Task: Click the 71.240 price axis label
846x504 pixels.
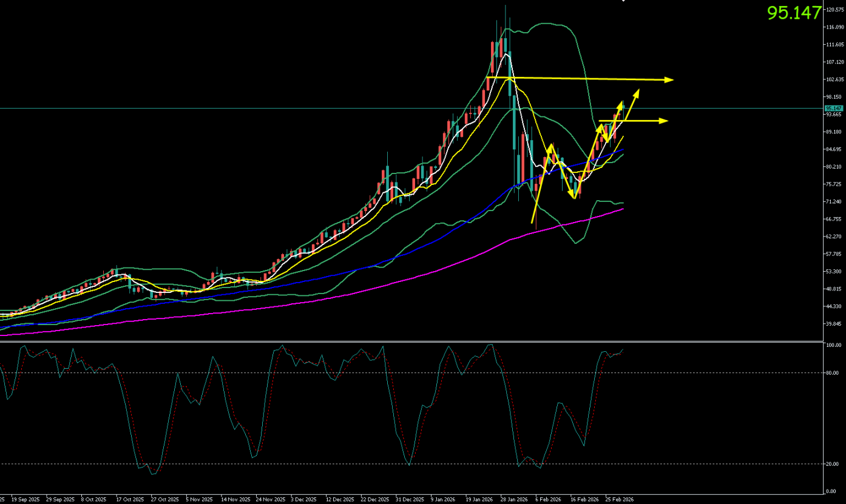Action: tap(834, 201)
